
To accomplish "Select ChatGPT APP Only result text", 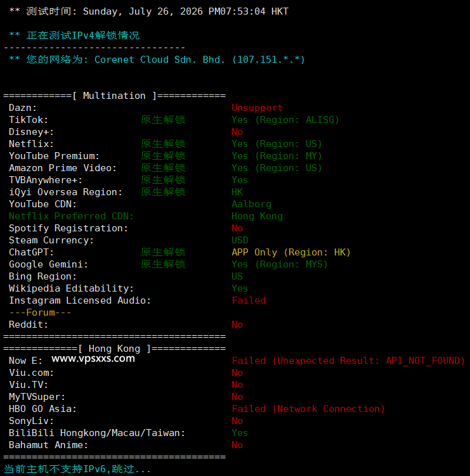I will click(290, 252).
